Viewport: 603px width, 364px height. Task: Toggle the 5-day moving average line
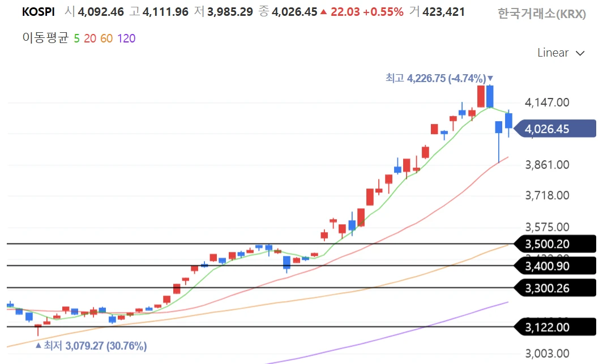(x=77, y=38)
